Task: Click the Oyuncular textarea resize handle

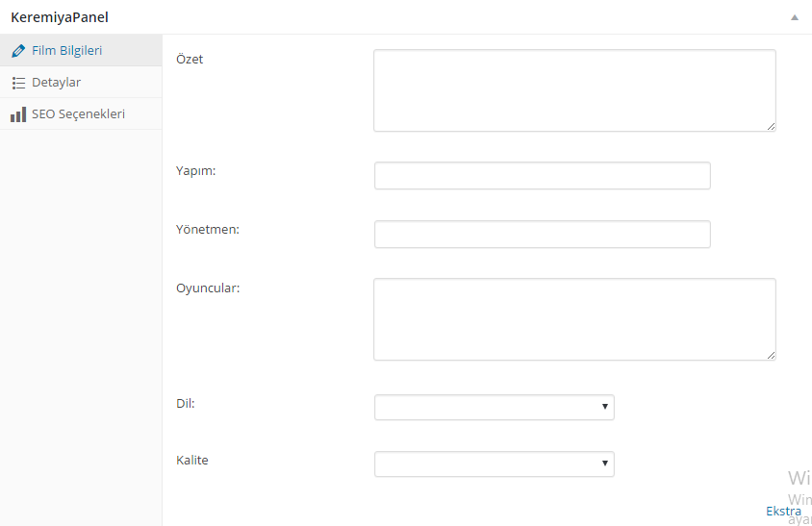Action: click(x=771, y=355)
